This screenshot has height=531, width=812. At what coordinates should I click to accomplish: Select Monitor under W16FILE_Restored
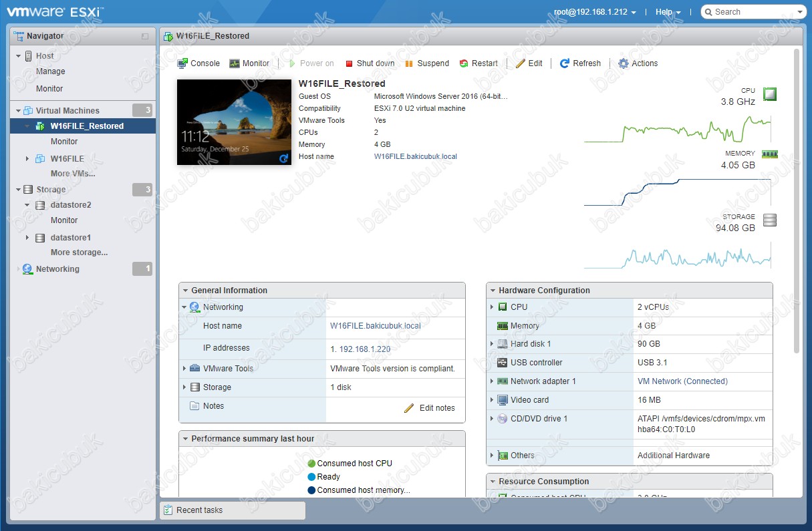pos(64,142)
